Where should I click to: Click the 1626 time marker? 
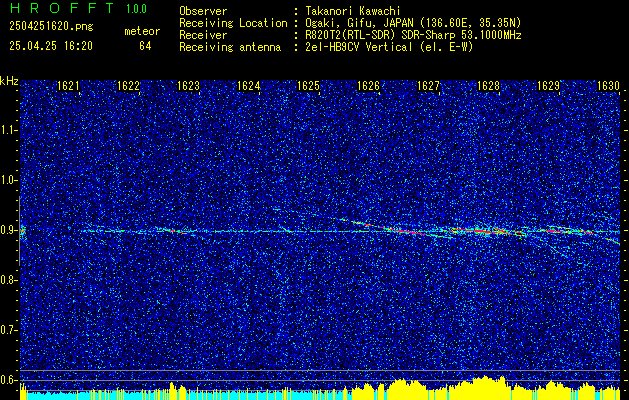368,85
